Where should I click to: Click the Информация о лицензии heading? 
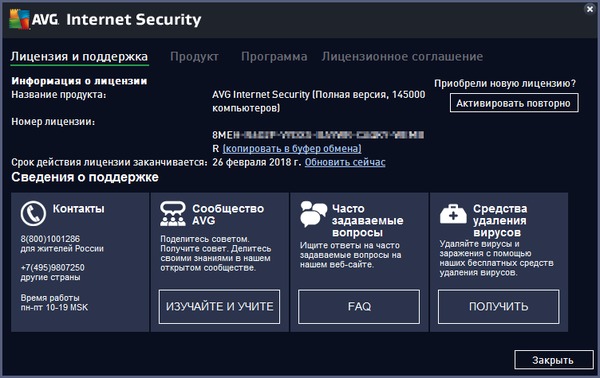79,81
